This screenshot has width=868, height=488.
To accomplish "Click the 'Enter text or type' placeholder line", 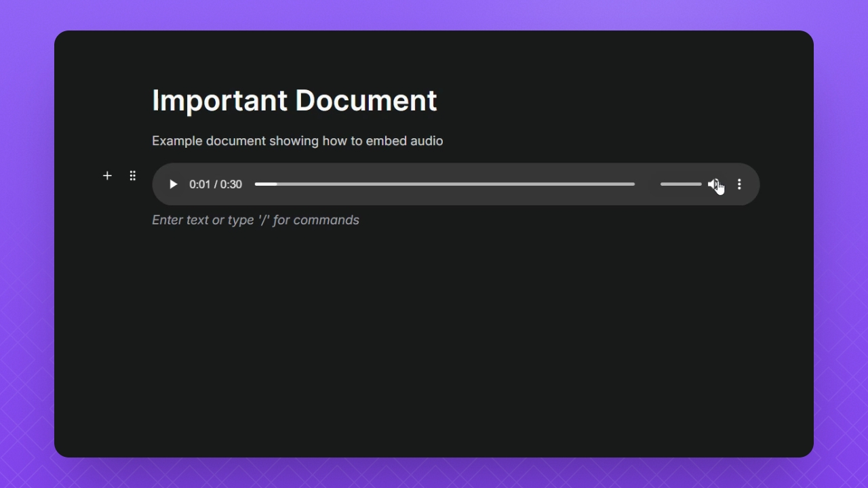I will 256,220.
